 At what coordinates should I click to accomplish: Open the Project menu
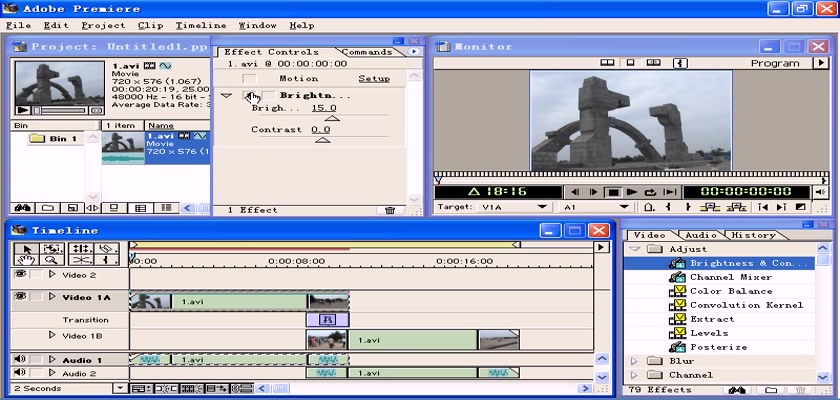click(x=103, y=25)
